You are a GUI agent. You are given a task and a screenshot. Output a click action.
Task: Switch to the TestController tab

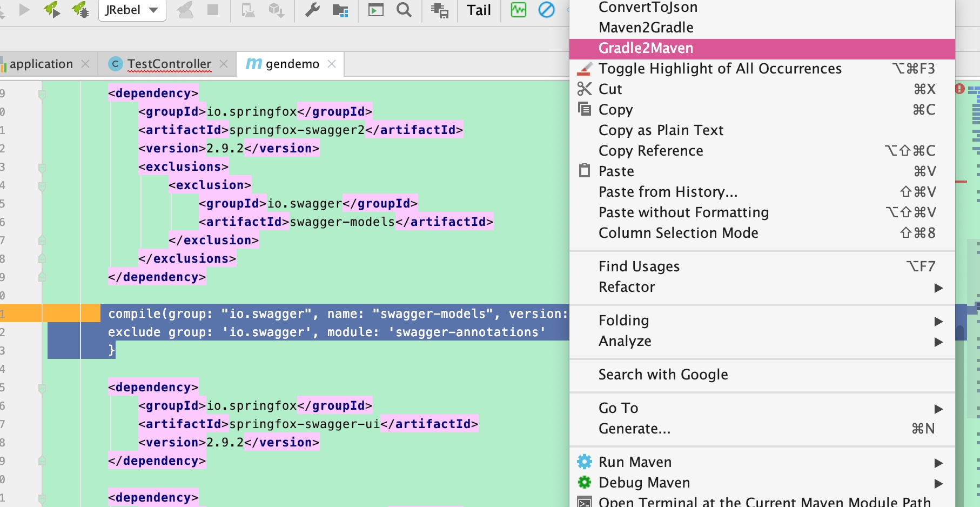coord(169,64)
